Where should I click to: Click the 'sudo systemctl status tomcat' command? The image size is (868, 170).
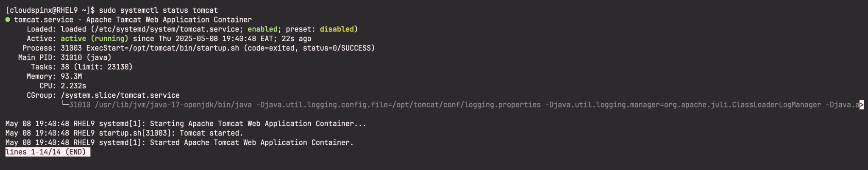tap(158, 10)
